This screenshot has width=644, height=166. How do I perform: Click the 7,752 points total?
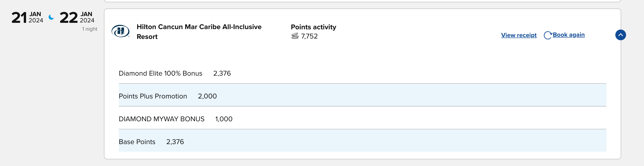pyautogui.click(x=309, y=36)
